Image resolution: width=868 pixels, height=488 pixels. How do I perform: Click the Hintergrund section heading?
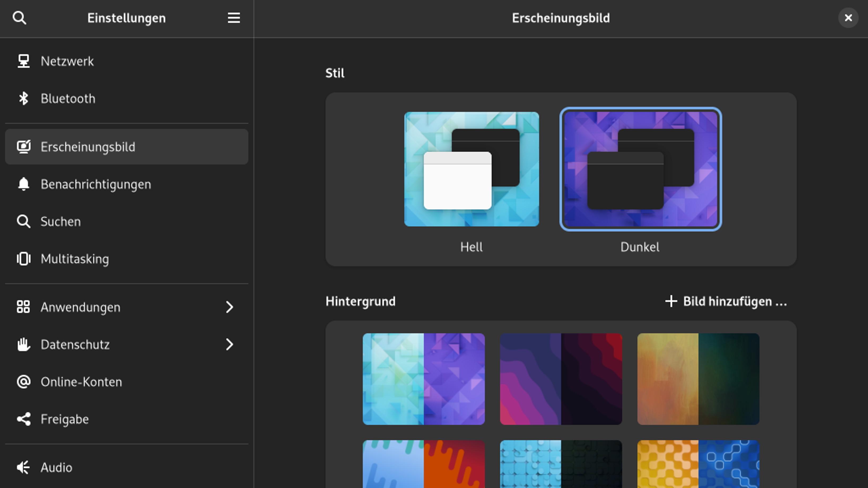pyautogui.click(x=360, y=301)
